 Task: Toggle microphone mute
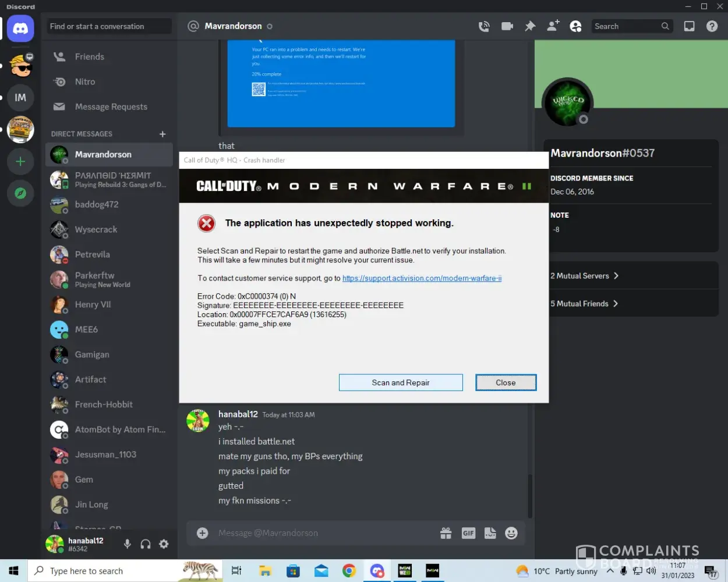click(x=128, y=544)
